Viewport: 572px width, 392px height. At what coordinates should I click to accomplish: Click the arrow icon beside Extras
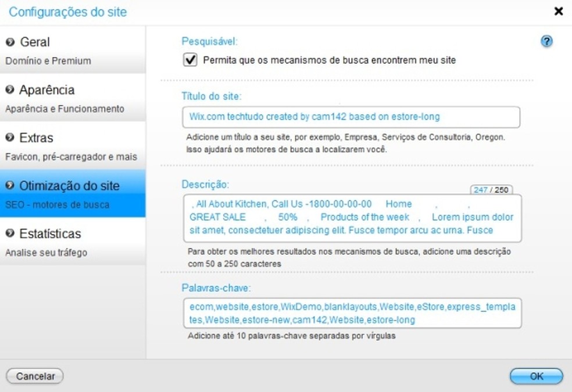pyautogui.click(x=12, y=137)
